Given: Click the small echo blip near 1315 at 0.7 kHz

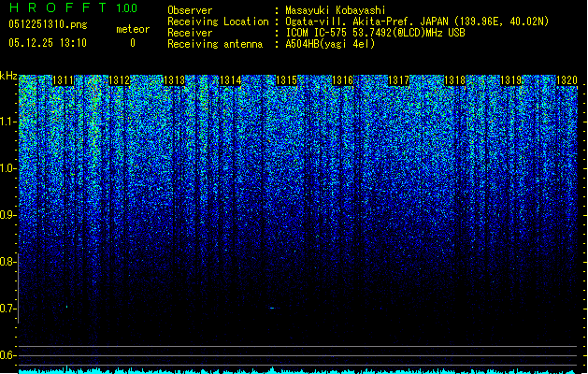Looking at the screenshot, I should (273, 308).
